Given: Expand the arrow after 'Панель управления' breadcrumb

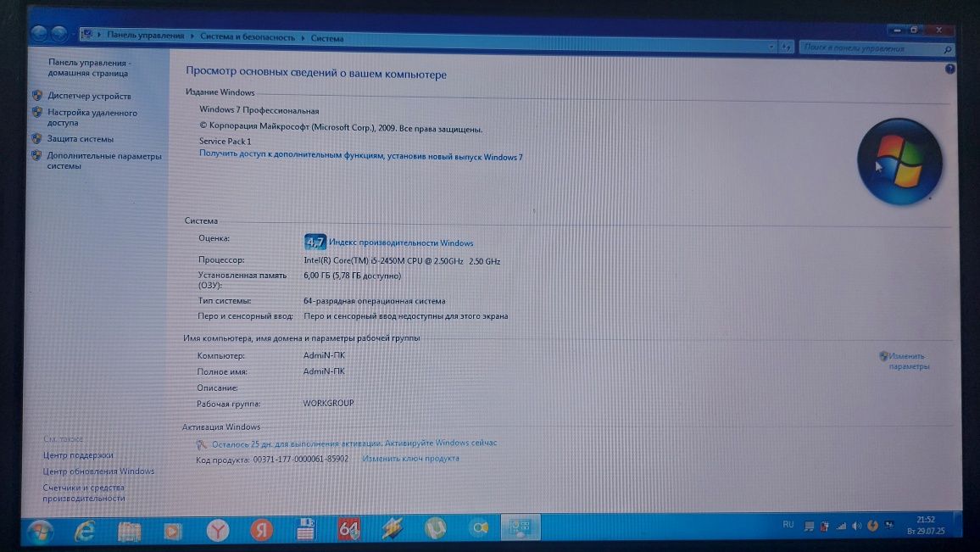Looking at the screenshot, I should (192, 36).
